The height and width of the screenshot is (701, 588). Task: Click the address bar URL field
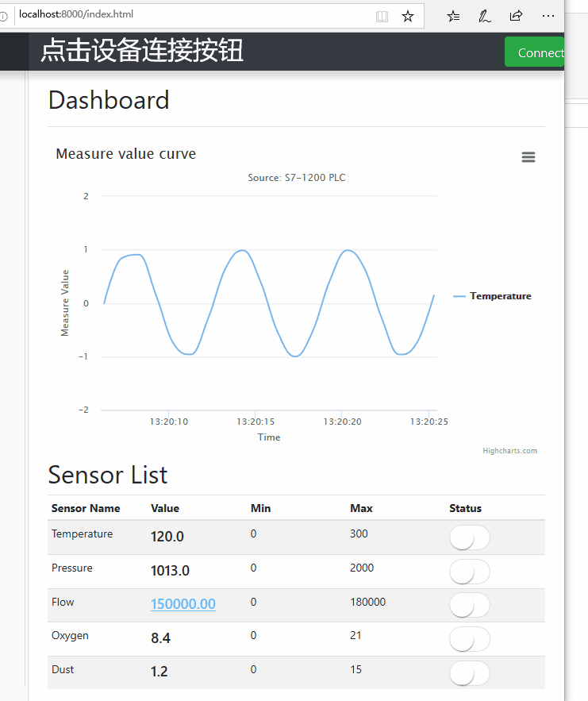point(192,15)
